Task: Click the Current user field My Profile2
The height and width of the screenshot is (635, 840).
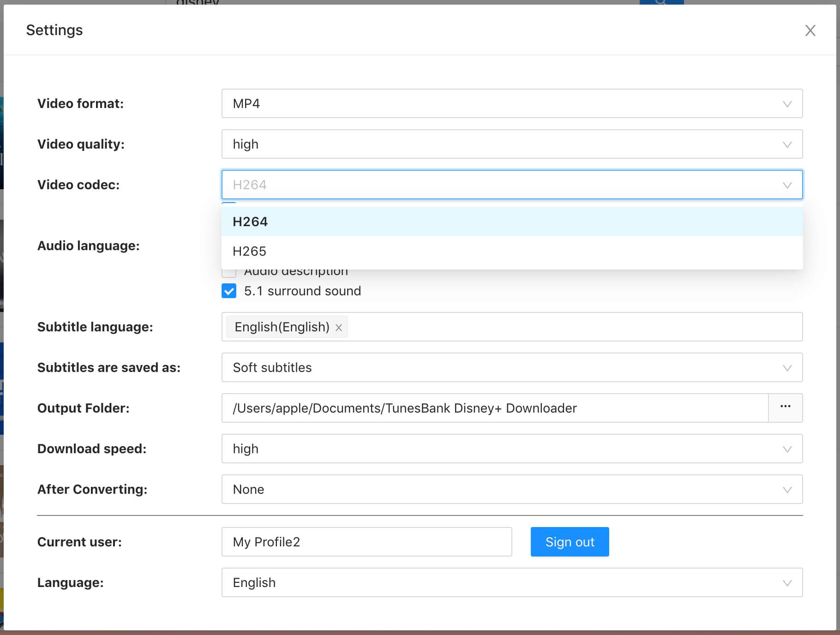Action: tap(366, 542)
